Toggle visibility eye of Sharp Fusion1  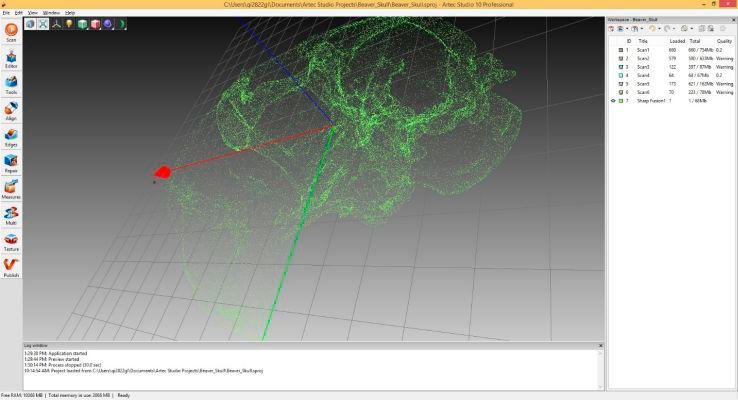click(x=613, y=101)
